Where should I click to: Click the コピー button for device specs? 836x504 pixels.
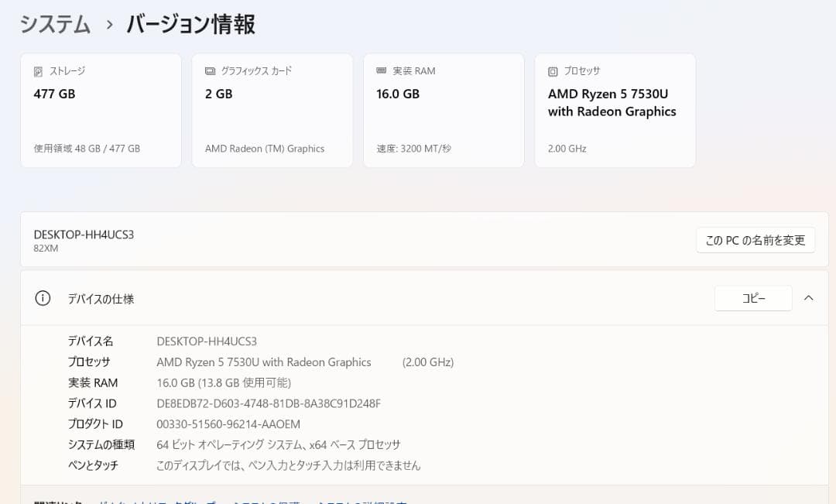point(752,297)
